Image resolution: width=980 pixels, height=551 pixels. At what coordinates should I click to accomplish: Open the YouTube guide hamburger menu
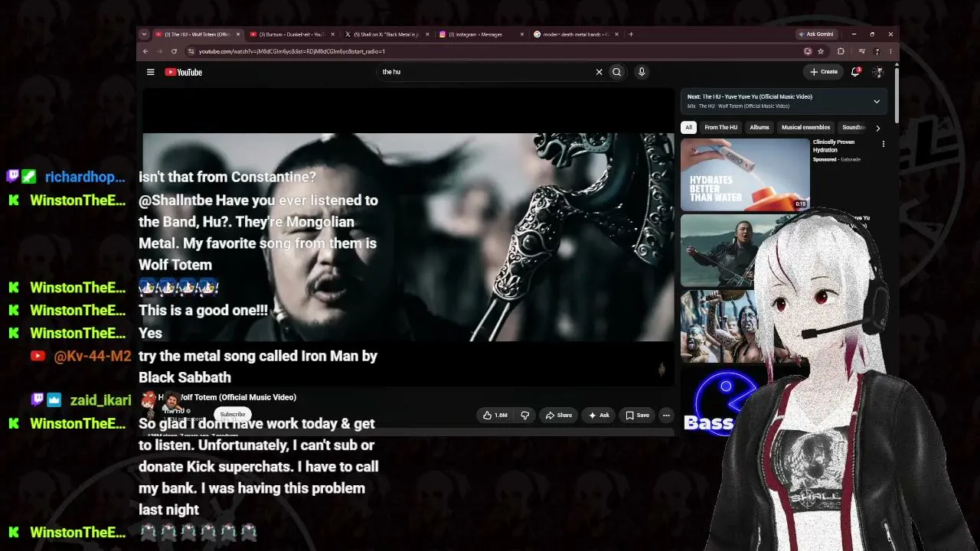[151, 72]
